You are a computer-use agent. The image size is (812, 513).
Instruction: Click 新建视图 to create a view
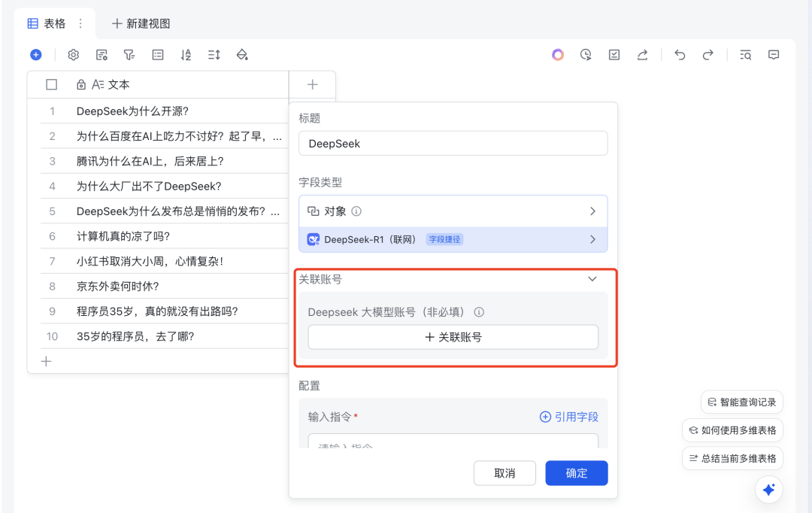[x=141, y=23]
